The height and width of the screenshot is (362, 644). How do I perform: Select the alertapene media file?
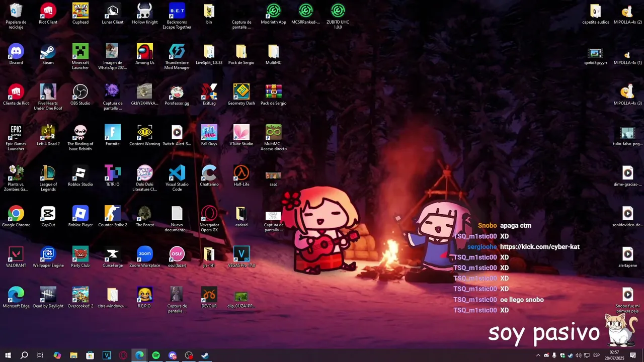tap(627, 257)
